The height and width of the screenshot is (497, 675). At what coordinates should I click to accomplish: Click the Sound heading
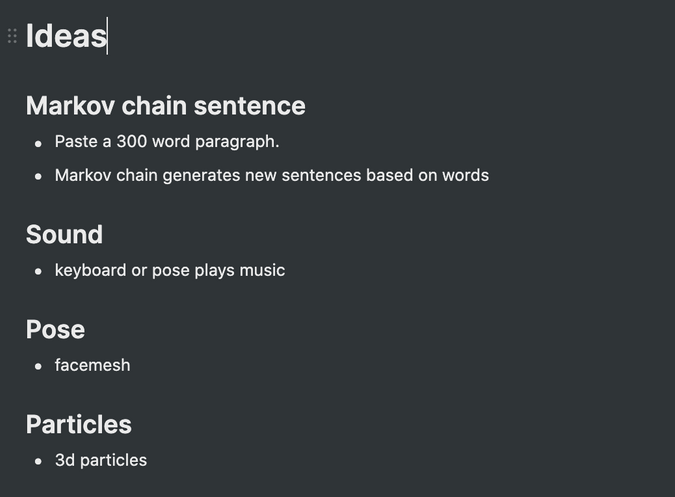click(x=64, y=234)
